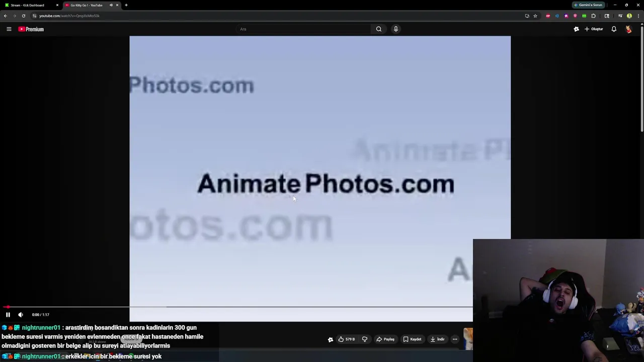The image size is (644, 362).
Task: Install app icon in address bar
Action: [527, 16]
